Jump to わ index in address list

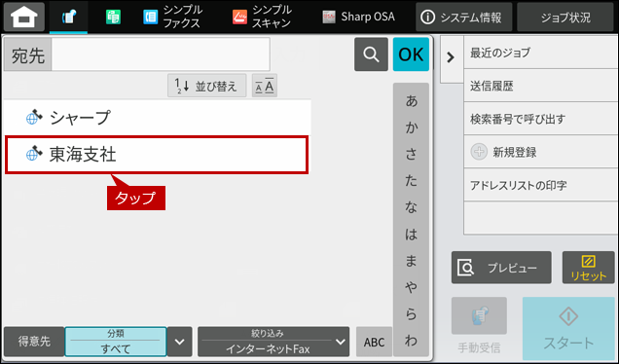[411, 341]
